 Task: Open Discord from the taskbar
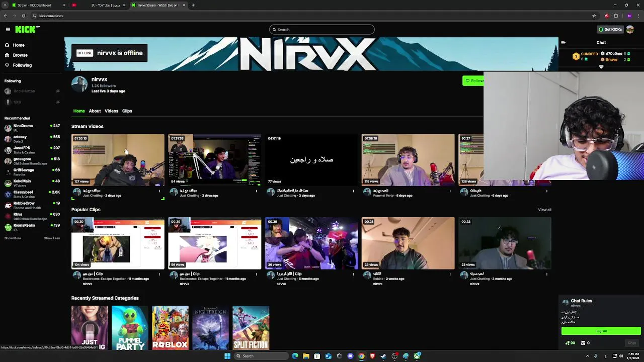pos(350,356)
